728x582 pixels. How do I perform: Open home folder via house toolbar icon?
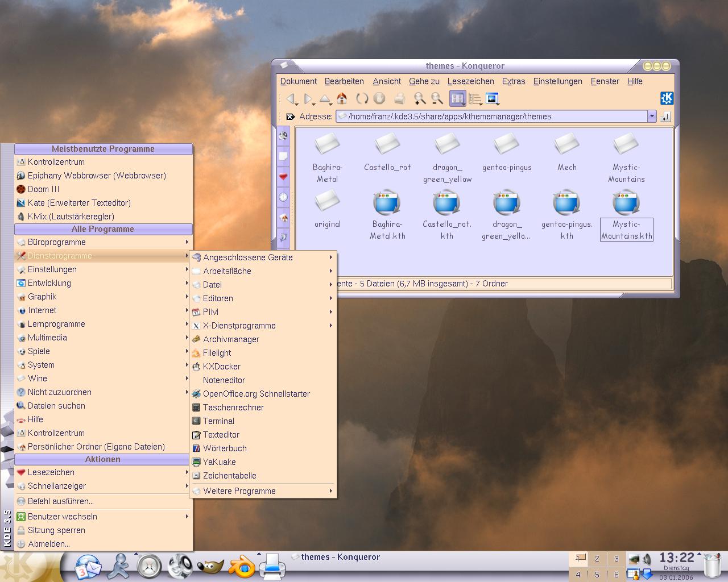(x=342, y=98)
